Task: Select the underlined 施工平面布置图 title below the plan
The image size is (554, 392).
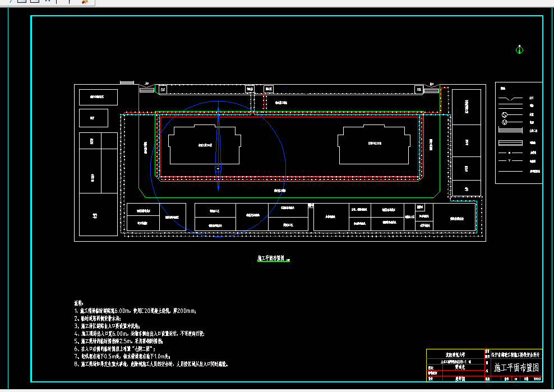Action: (271, 259)
